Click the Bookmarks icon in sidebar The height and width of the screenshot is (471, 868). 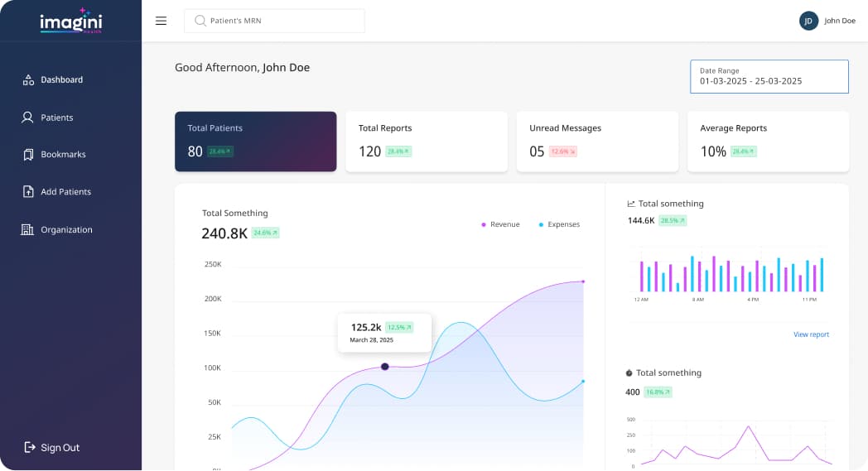(27, 155)
